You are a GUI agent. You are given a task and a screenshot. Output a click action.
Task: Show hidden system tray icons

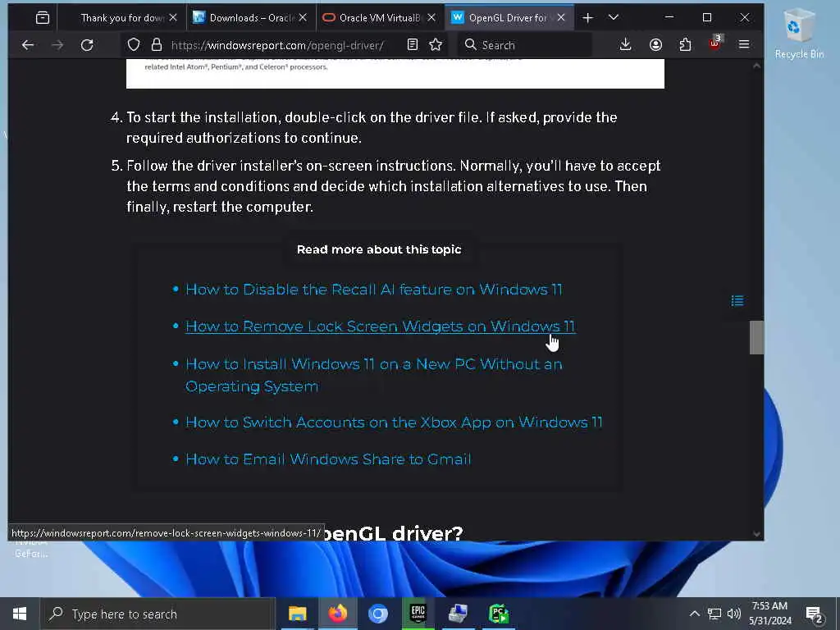(694, 614)
